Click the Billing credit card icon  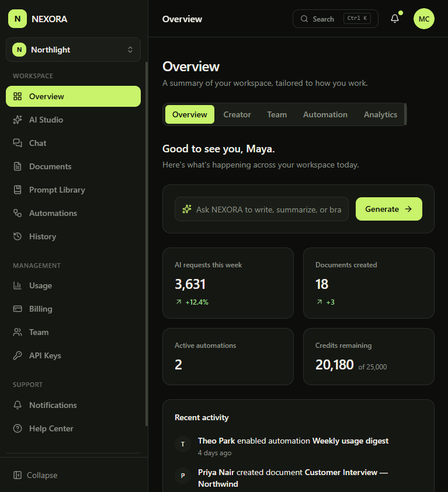coord(18,309)
